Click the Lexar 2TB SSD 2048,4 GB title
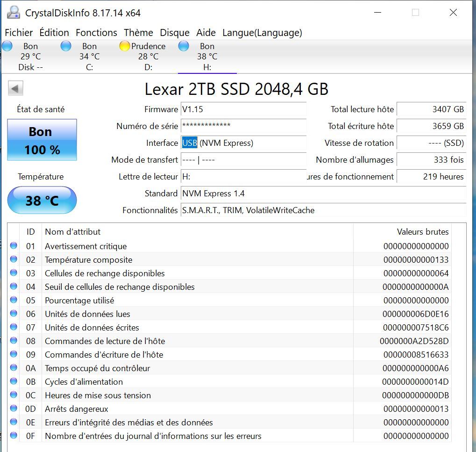 coord(236,89)
